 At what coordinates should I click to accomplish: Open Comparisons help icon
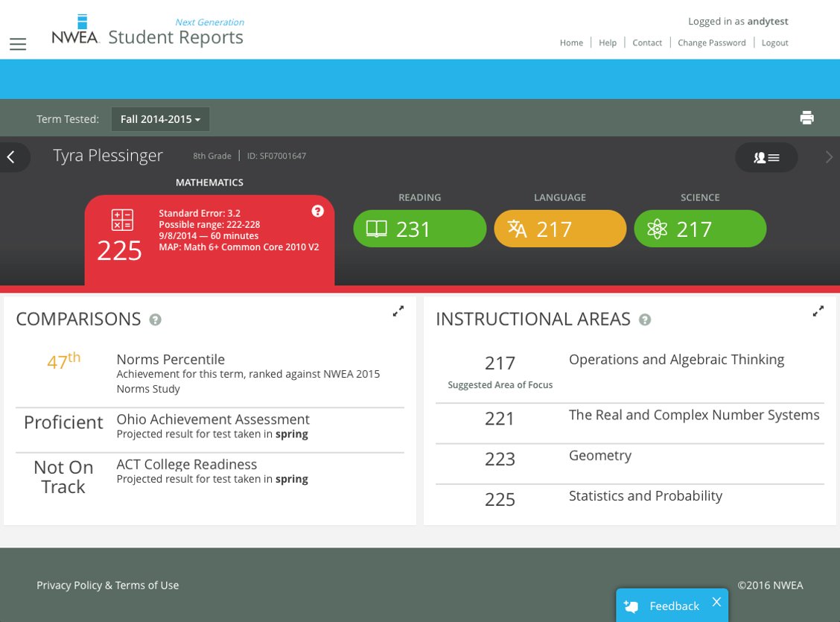pos(156,320)
